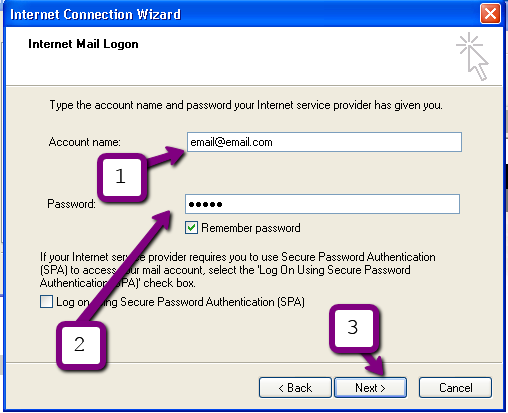Click the wizard cursor icon in header
The width and height of the screenshot is (508, 413).
point(472,56)
